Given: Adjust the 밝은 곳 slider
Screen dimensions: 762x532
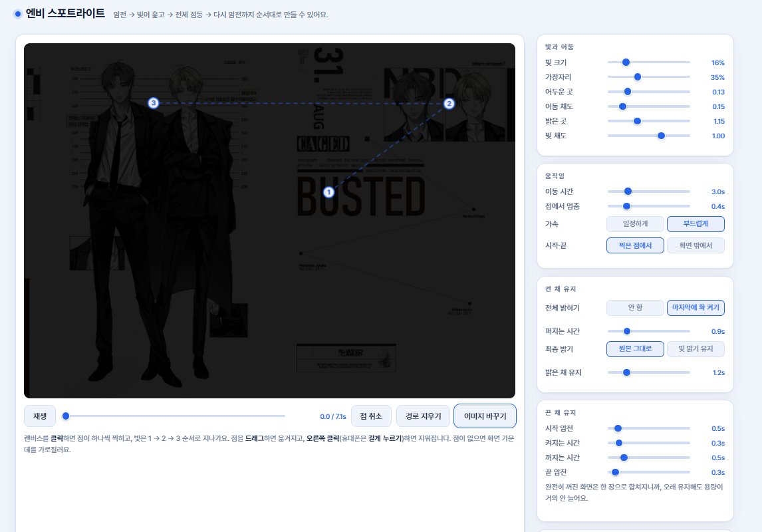Looking at the screenshot, I should tap(649, 121).
